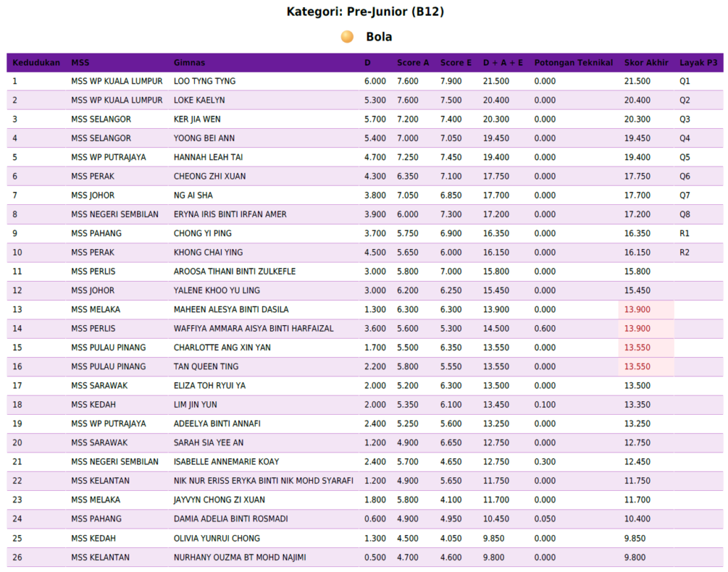Click the R2 reserve cell for KHONG CHAI YING

coord(685,253)
